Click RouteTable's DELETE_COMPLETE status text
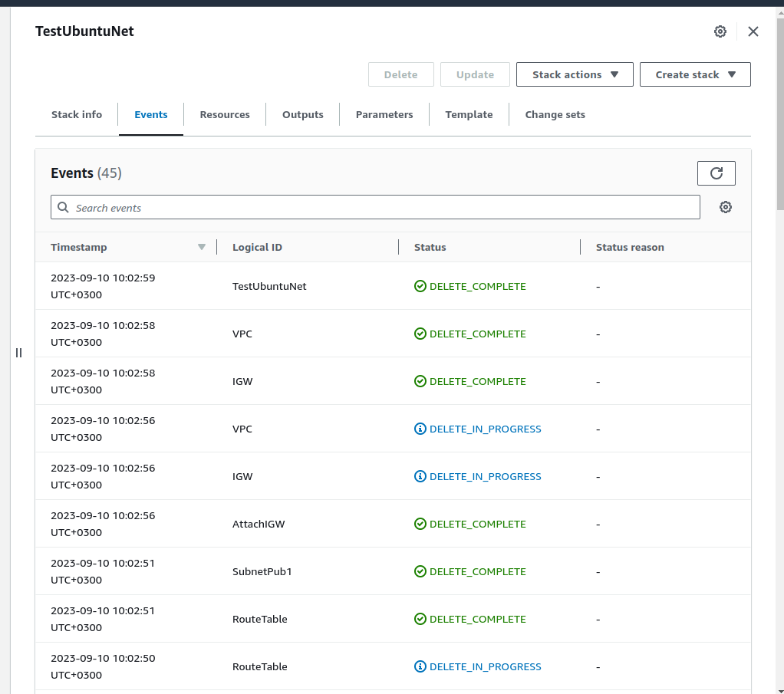 (x=477, y=619)
